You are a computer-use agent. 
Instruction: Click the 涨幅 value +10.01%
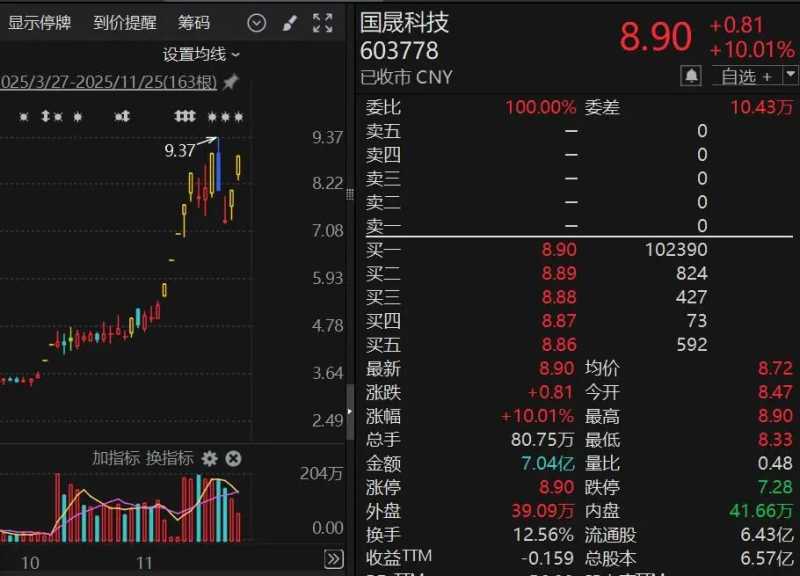click(538, 416)
